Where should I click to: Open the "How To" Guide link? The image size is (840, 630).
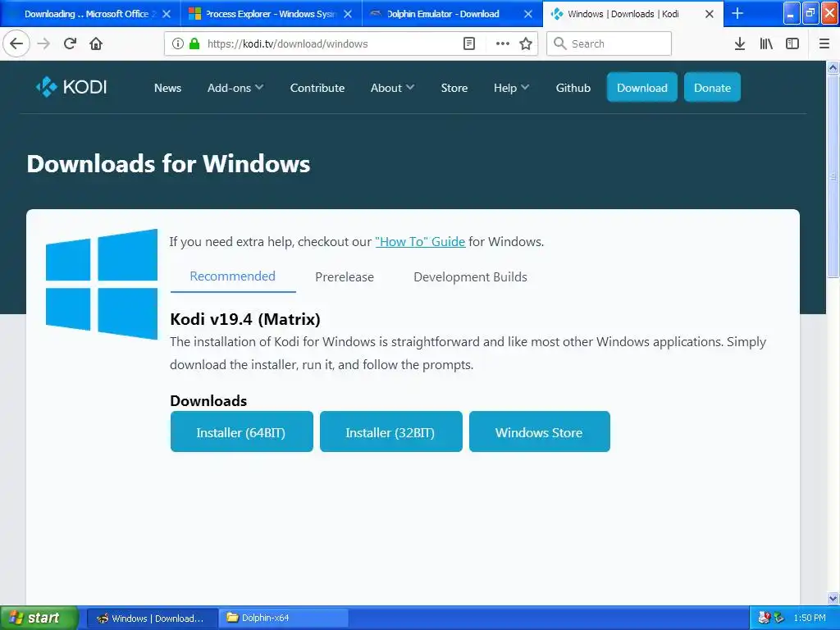pos(420,242)
